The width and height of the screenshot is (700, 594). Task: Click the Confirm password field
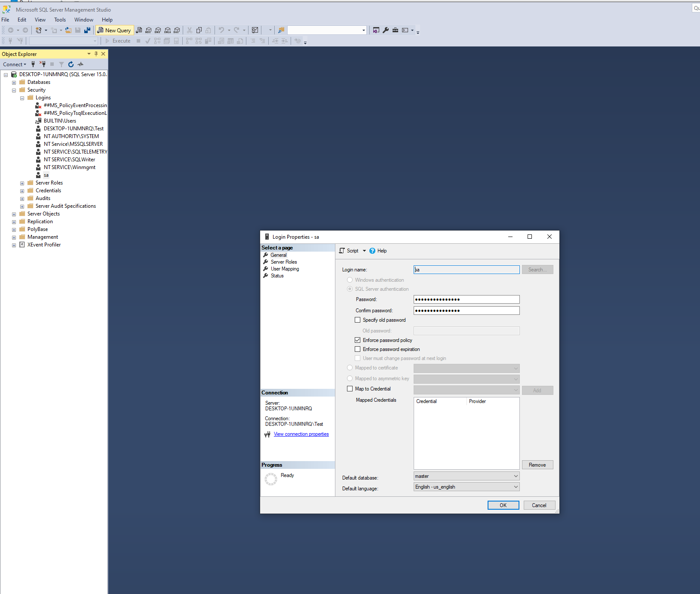point(467,311)
